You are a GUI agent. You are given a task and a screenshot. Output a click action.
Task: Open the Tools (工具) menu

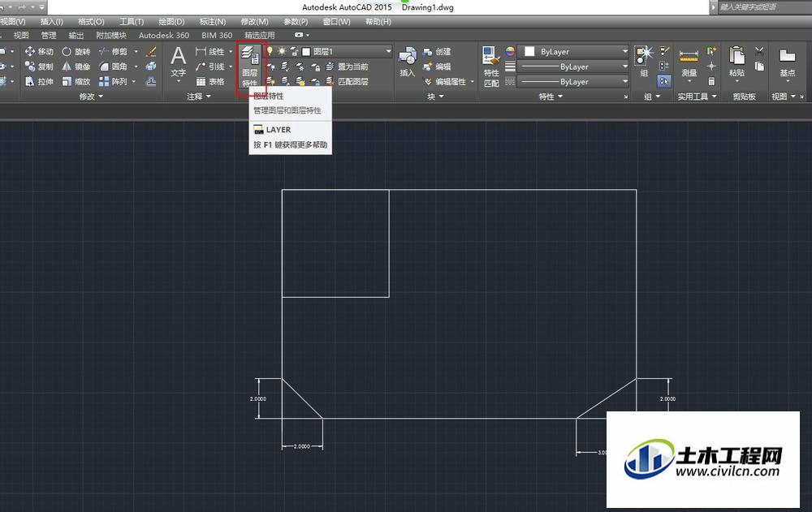(132, 21)
